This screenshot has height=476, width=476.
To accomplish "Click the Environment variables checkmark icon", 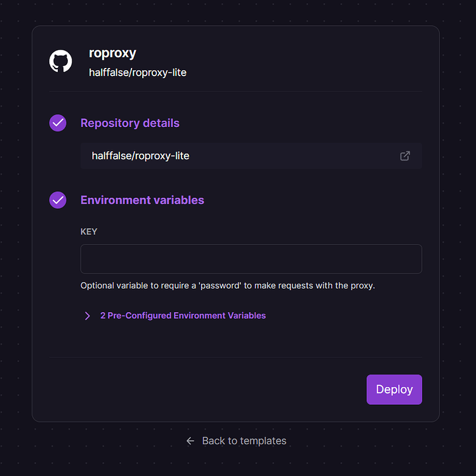I will [58, 200].
